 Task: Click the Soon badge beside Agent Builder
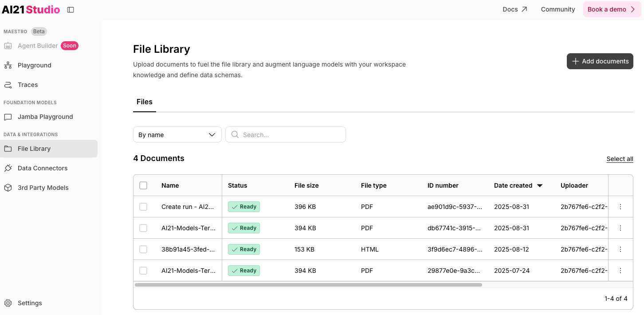tap(70, 46)
